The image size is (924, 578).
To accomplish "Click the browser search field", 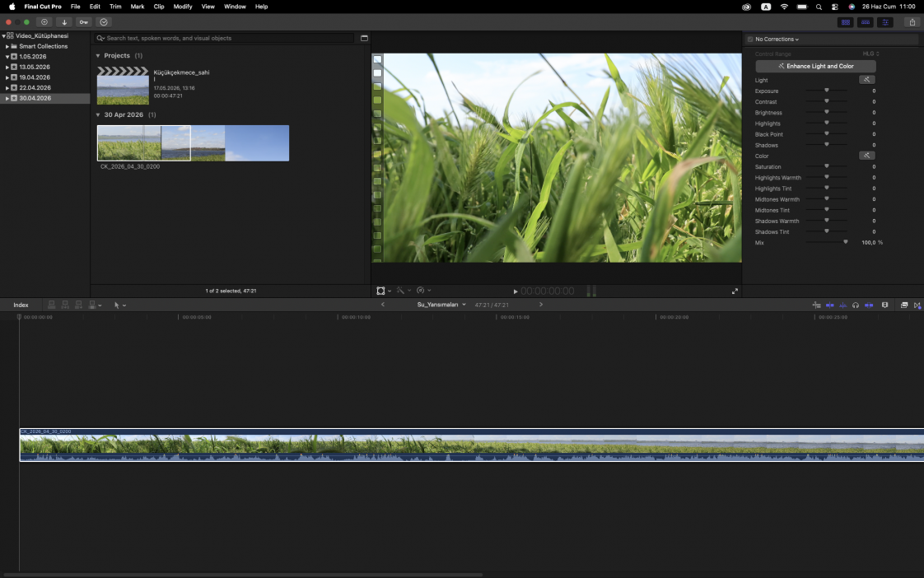I will (224, 38).
